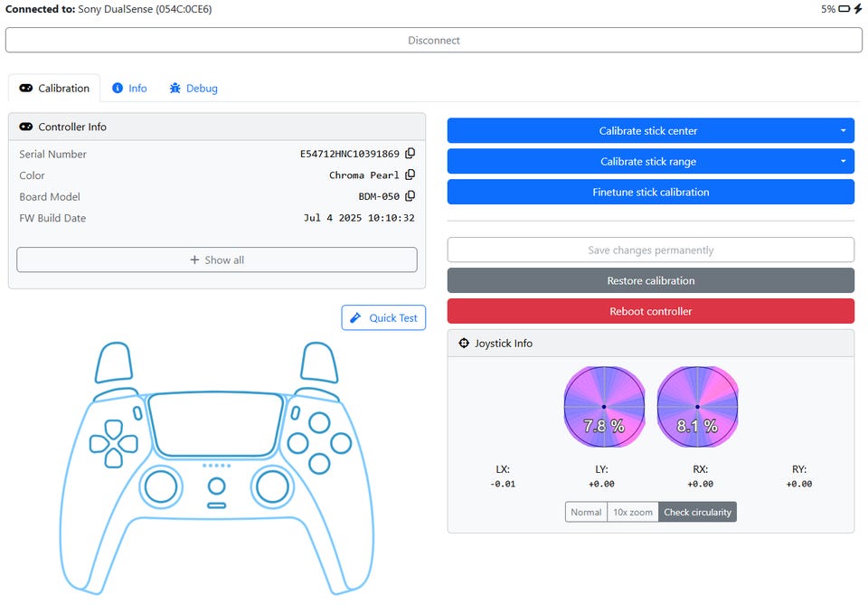Click the left analog stick in diagram

pyautogui.click(x=161, y=486)
